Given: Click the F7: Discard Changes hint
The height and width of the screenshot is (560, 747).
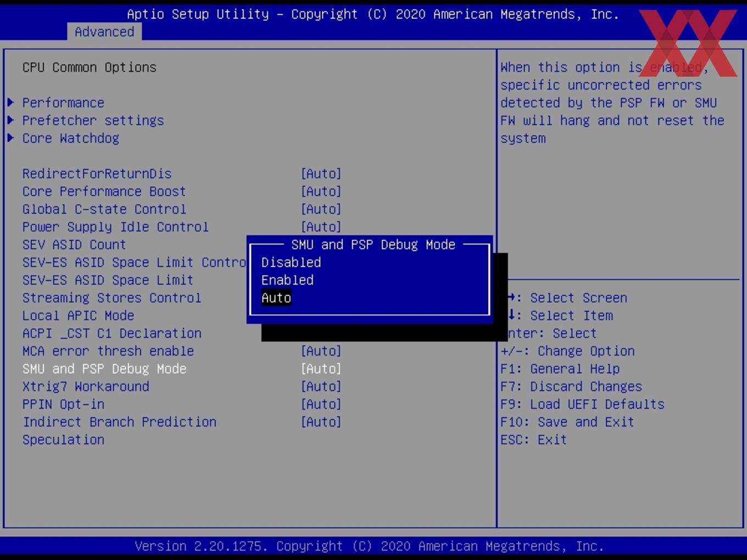Looking at the screenshot, I should click(571, 387).
